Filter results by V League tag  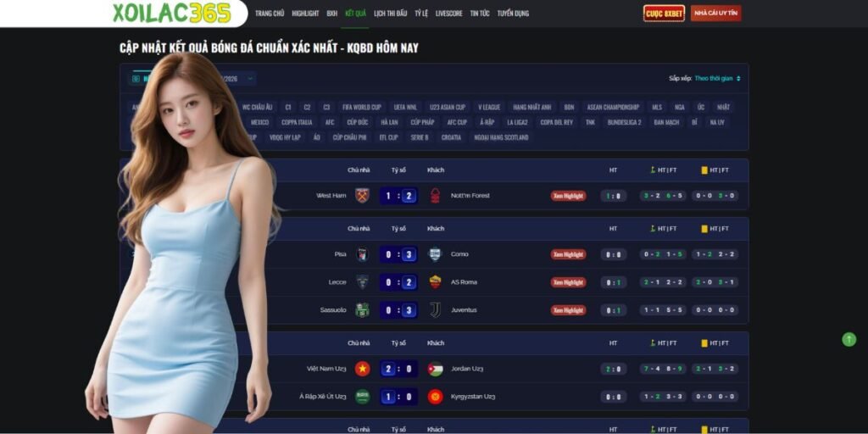click(489, 107)
